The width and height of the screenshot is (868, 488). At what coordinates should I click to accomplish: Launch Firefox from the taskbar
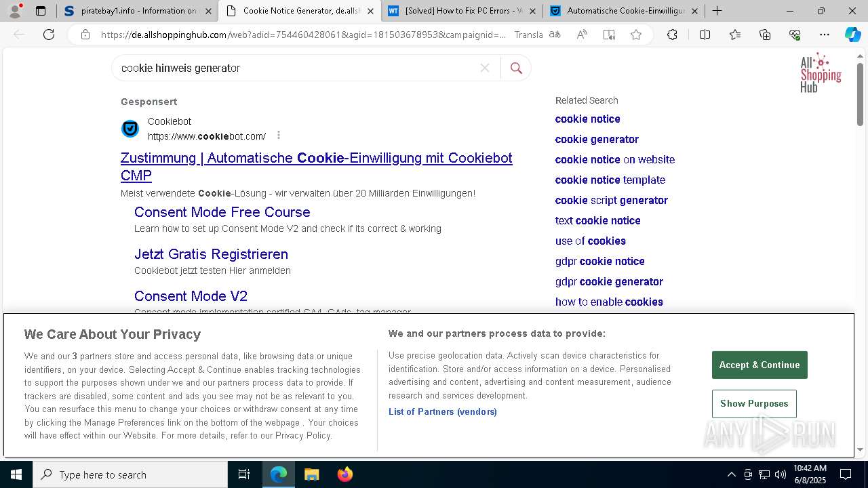coord(344,474)
